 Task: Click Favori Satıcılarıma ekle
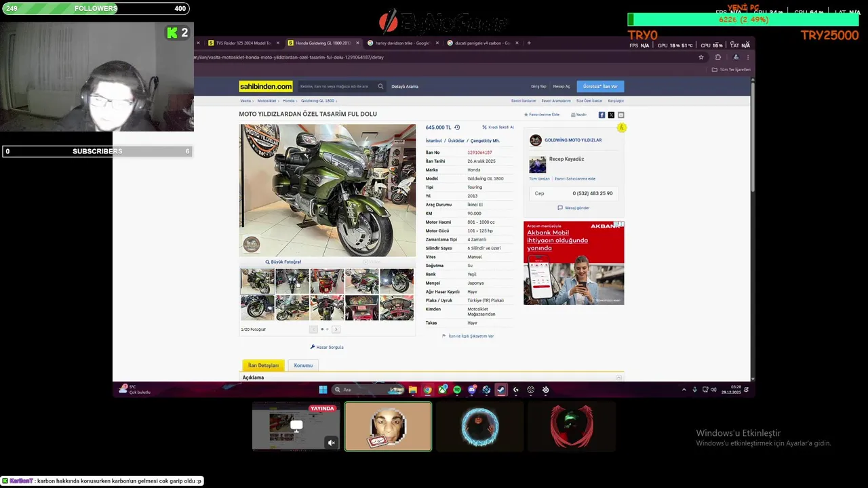(x=575, y=179)
